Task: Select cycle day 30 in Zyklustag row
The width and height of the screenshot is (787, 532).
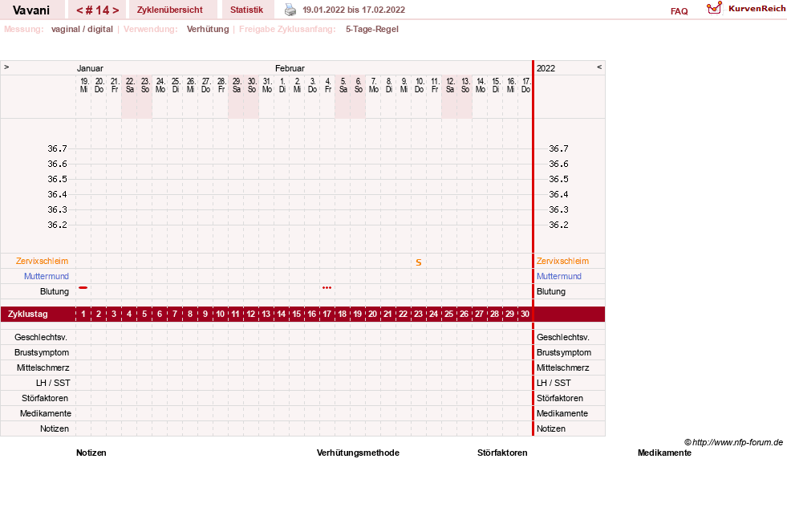Action: pos(525,315)
